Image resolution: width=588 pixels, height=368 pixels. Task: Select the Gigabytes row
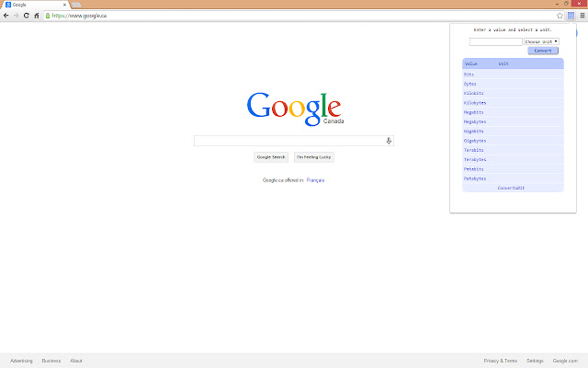point(513,141)
